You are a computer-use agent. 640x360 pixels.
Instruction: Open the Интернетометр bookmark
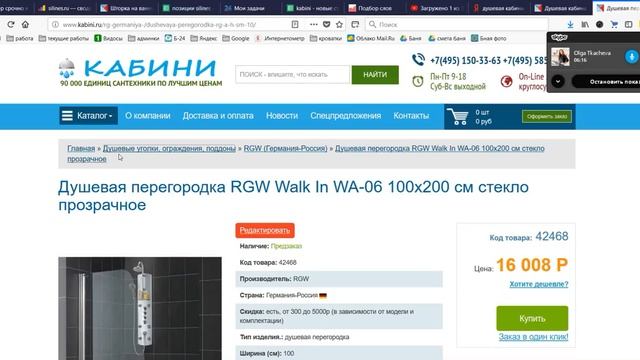280,38
